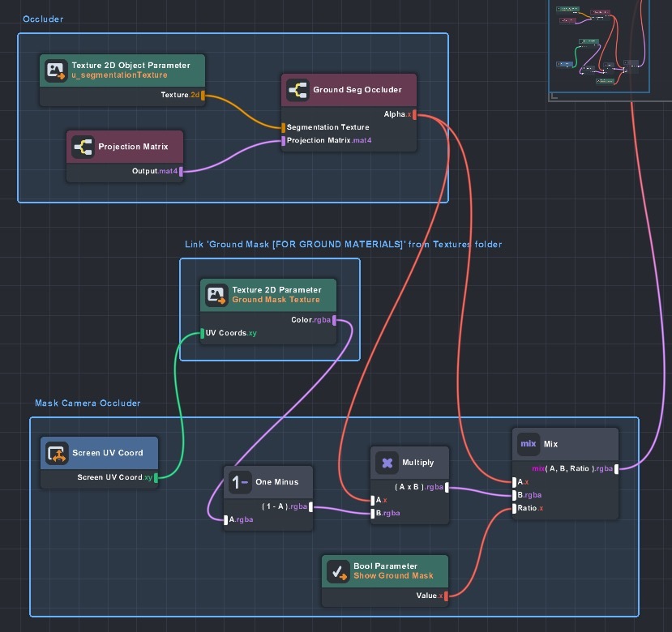The image size is (672, 632).
Task: Click the Alpha output port on Ground Seg Occluder
Action: 414,114
